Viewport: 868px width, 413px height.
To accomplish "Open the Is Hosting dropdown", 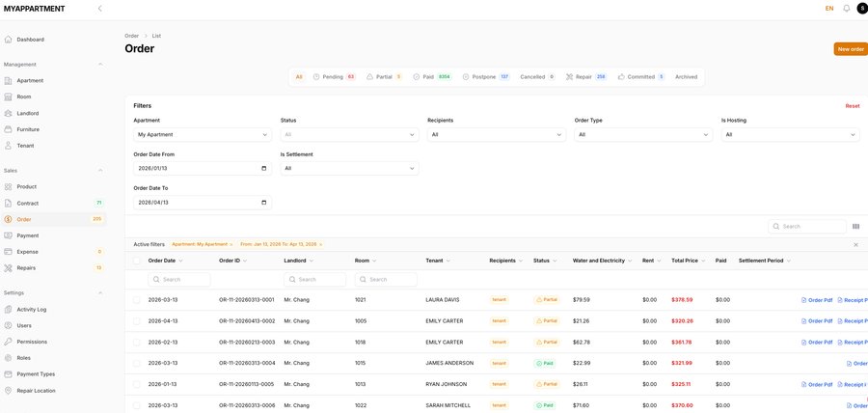I will [x=791, y=134].
